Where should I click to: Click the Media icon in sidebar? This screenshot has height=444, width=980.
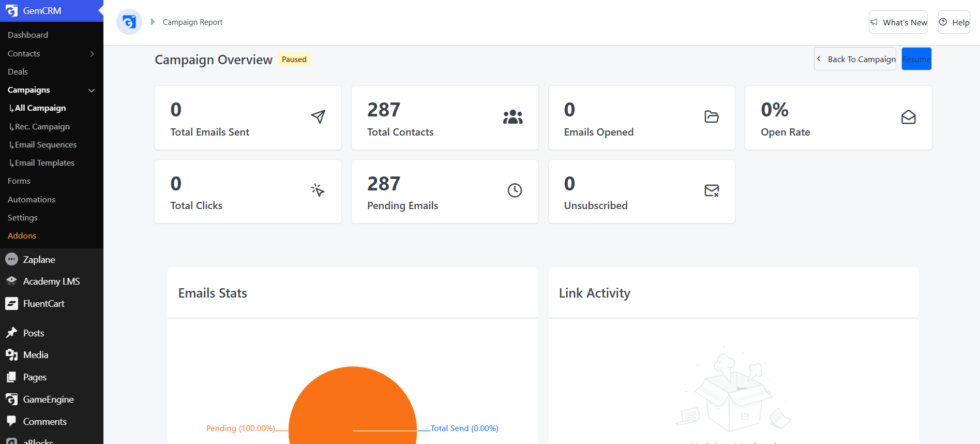[11, 355]
